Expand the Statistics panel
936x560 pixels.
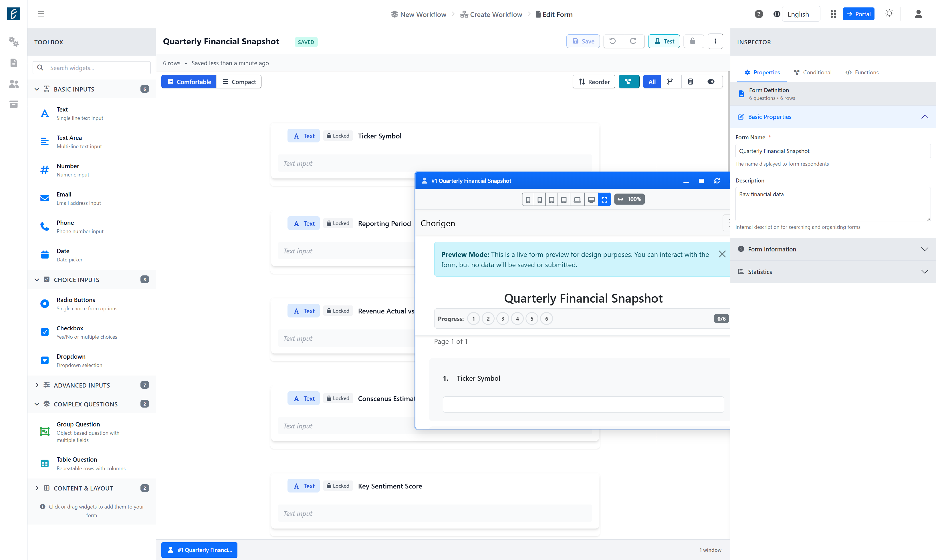click(833, 272)
